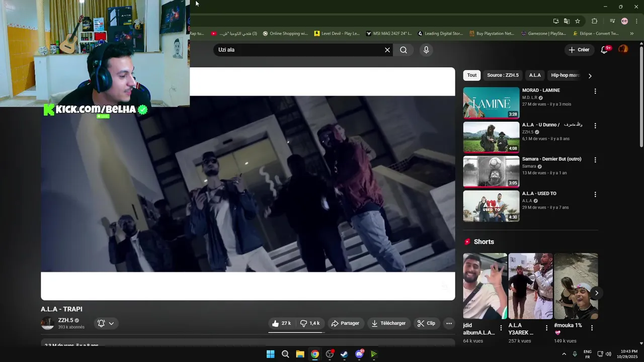Show next Shorts with the arrow
Screen dimensions: 644x362
(596, 293)
